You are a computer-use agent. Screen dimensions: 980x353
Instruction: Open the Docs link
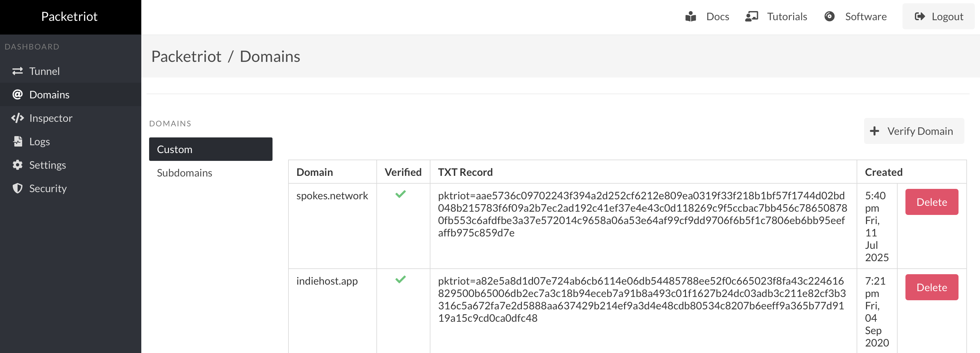coord(707,16)
